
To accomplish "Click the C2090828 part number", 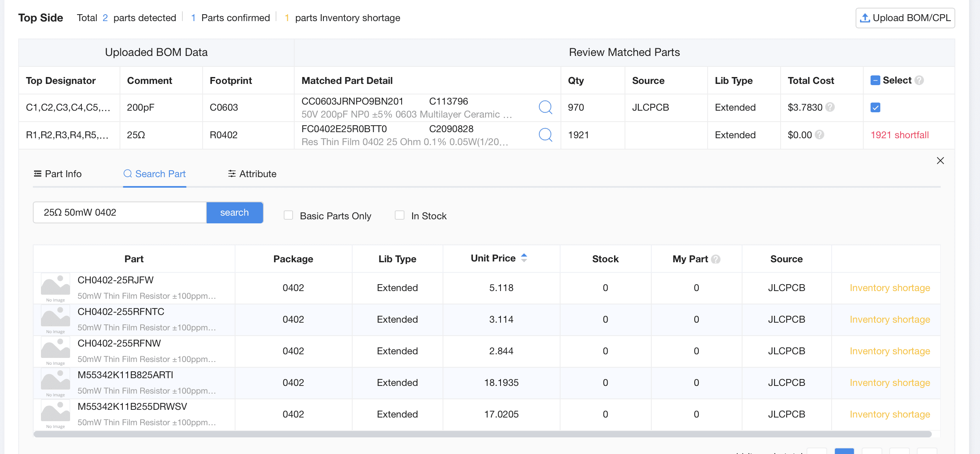I will (x=451, y=129).
